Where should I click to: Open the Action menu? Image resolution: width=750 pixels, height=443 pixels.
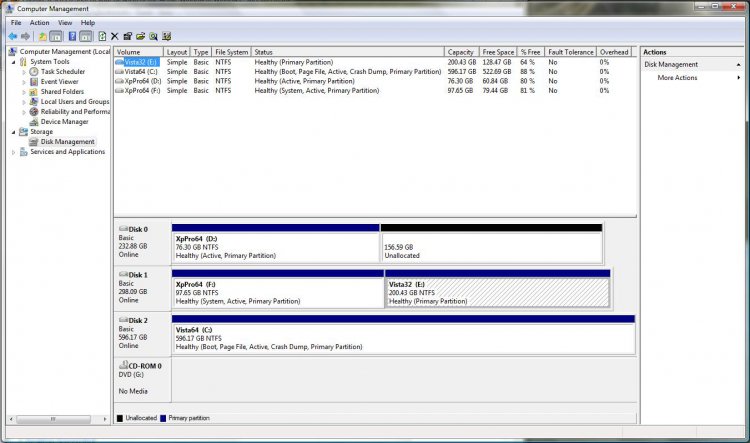(x=39, y=22)
